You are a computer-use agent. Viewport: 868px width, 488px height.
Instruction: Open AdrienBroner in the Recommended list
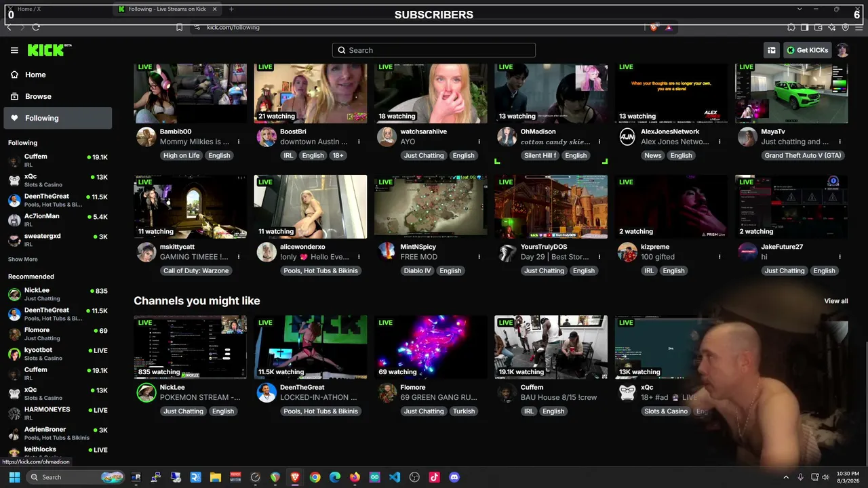[x=58, y=433]
